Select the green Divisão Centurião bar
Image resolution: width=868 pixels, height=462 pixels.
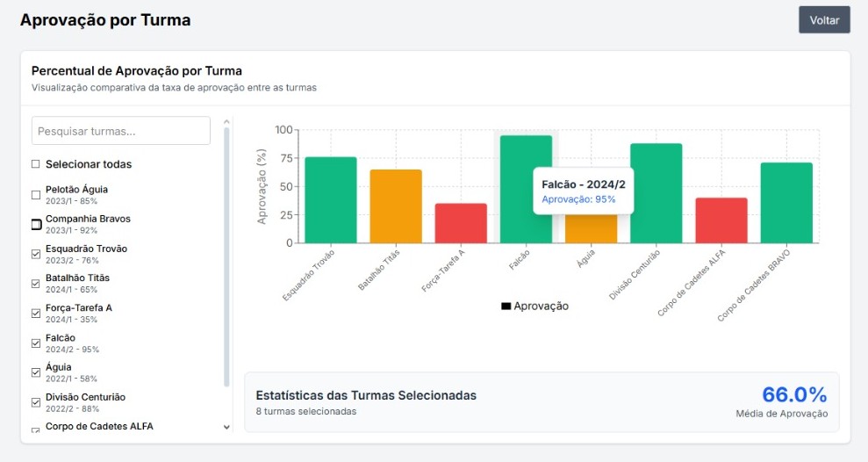[x=656, y=193]
